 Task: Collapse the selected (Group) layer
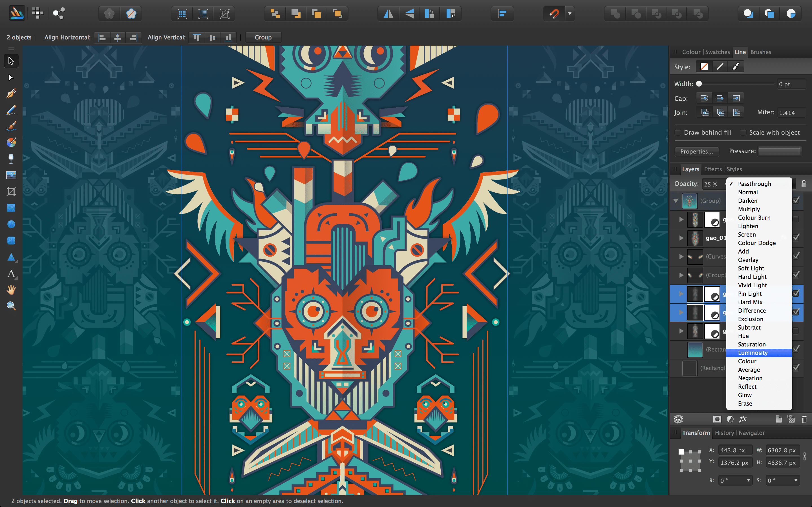click(x=676, y=201)
